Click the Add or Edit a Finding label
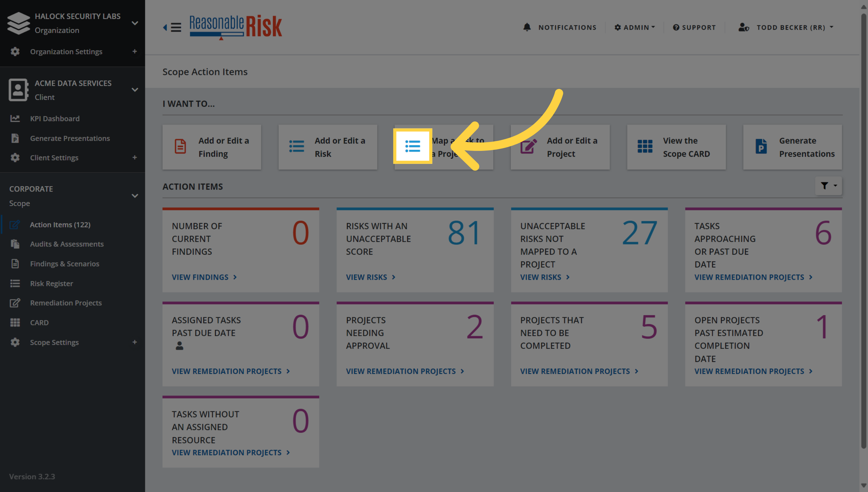The height and width of the screenshot is (492, 868). [224, 147]
